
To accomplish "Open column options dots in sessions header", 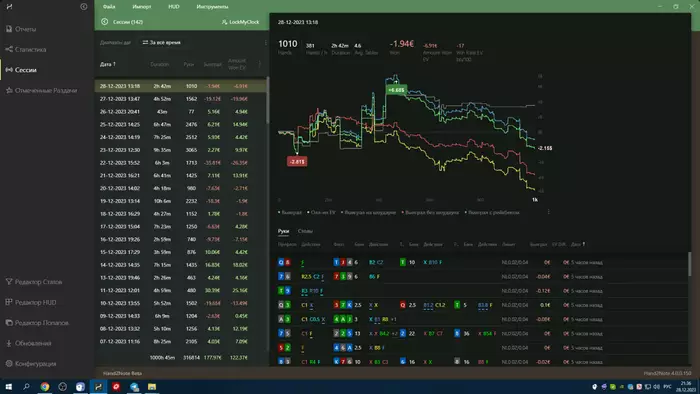I will [x=260, y=64].
